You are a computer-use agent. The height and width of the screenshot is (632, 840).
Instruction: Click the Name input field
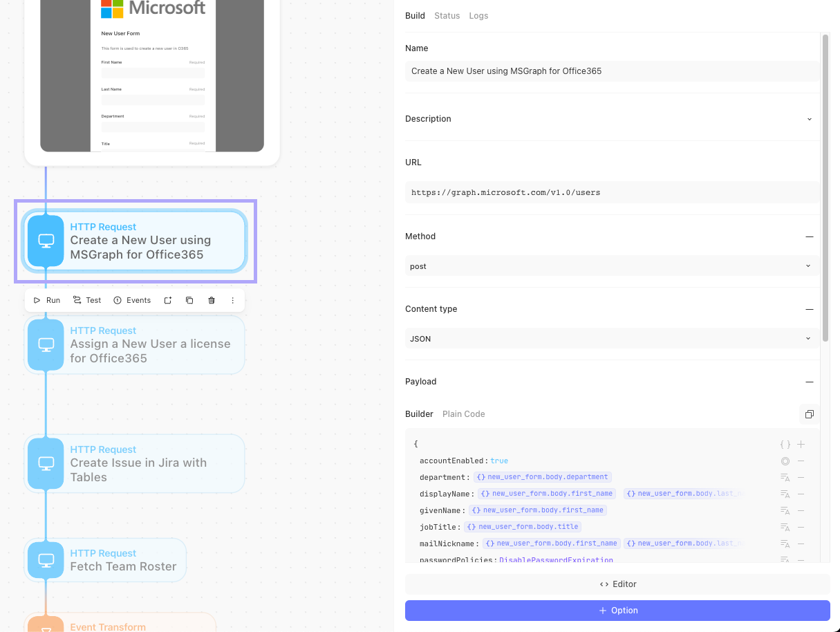coord(612,71)
